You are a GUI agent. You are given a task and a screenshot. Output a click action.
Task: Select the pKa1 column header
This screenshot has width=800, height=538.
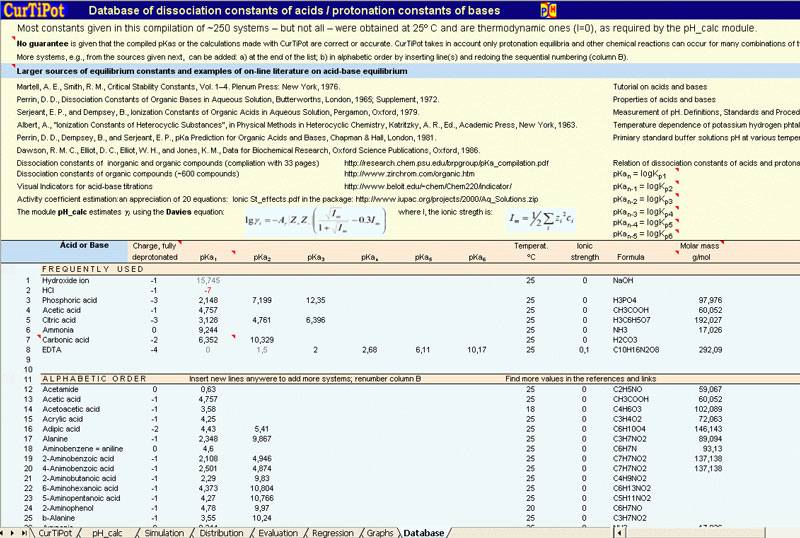[x=208, y=258]
